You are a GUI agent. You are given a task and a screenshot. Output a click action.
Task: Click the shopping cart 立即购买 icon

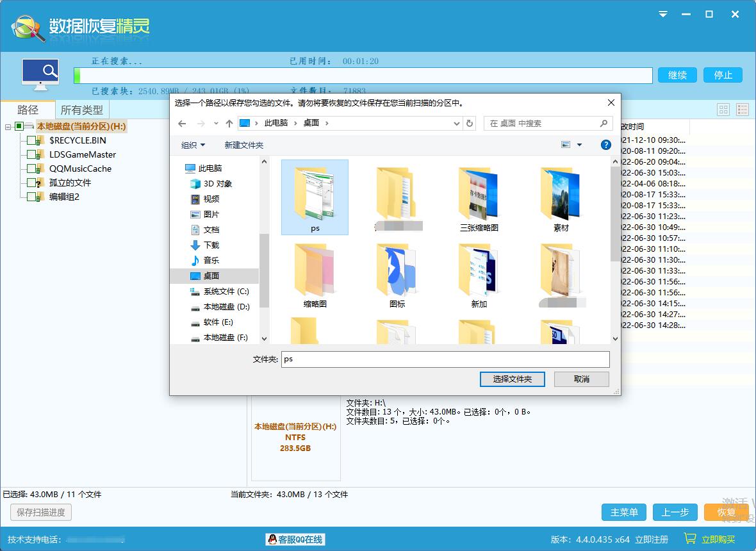(x=690, y=538)
